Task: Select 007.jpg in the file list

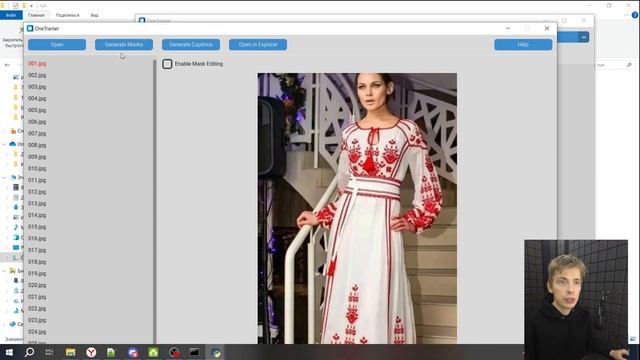Action: 37,133
